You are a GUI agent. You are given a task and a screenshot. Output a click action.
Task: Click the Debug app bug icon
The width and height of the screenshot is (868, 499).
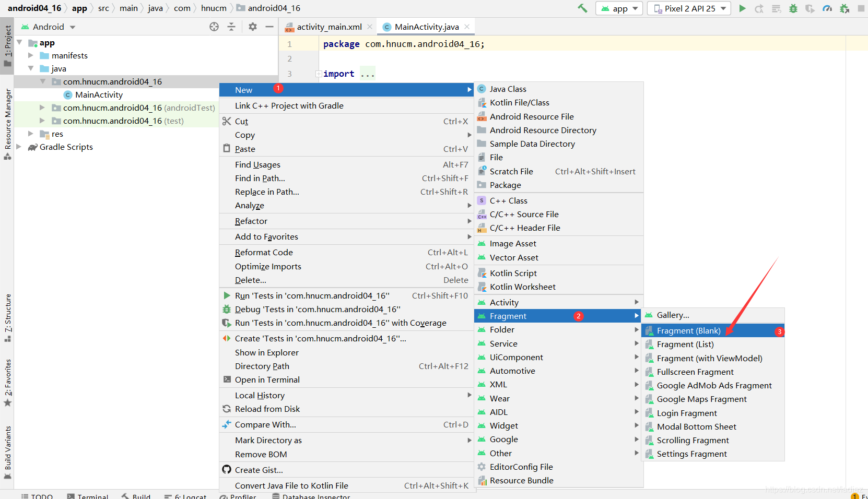tap(793, 8)
